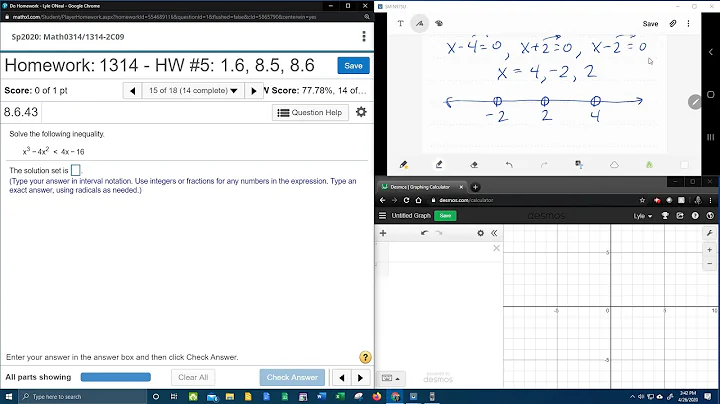
Task: Open the Desmos hamburger menu
Action: click(x=382, y=215)
